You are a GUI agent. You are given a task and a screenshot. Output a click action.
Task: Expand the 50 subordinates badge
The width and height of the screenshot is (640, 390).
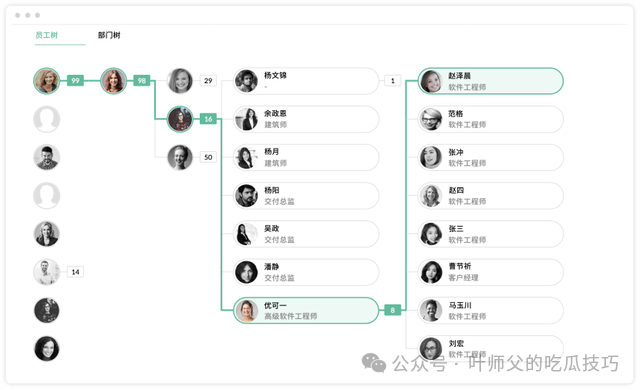[208, 157]
